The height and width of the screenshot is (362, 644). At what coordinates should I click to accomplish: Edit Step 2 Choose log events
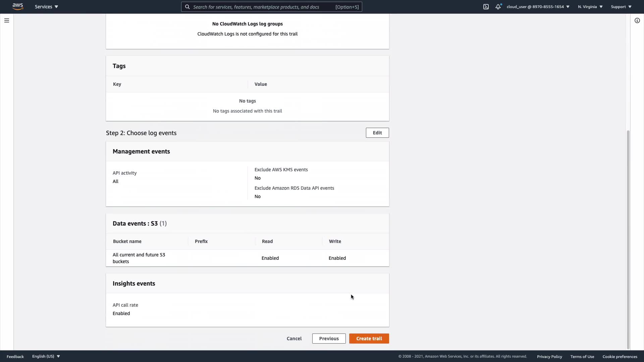pyautogui.click(x=377, y=133)
